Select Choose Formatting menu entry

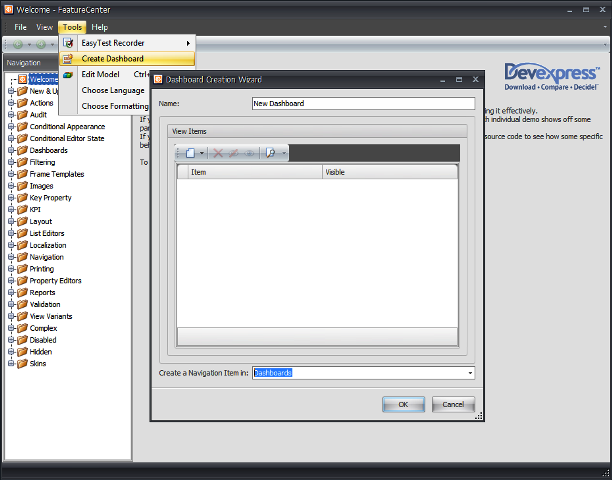point(115,106)
